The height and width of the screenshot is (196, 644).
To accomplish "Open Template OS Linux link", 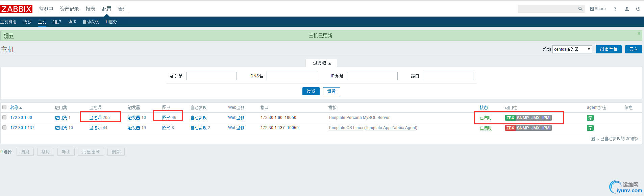I will (346, 128).
